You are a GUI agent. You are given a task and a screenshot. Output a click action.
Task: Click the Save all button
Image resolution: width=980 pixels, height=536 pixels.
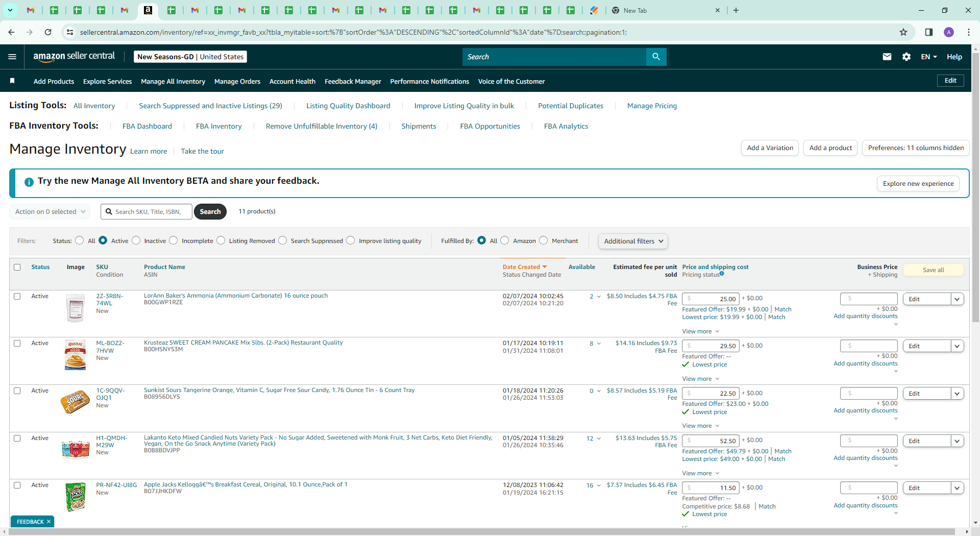click(x=934, y=270)
